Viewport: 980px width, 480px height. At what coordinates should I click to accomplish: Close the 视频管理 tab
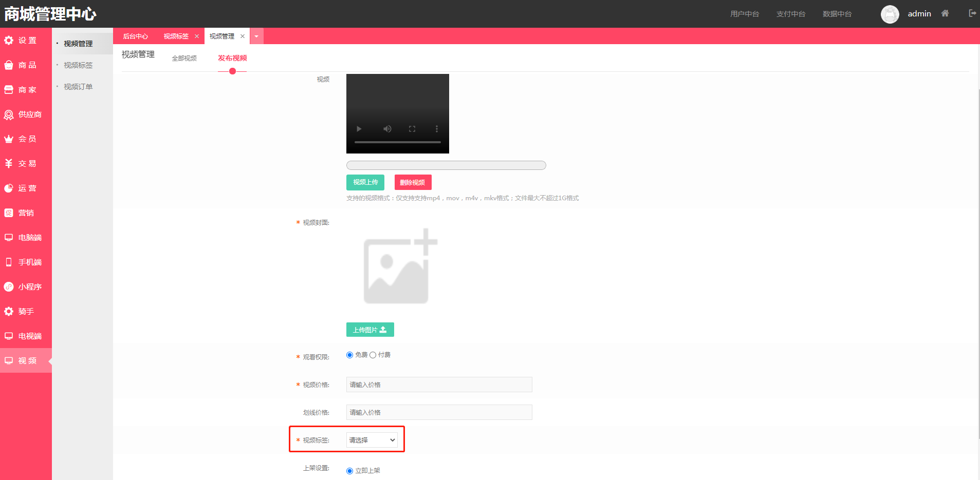coord(243,36)
